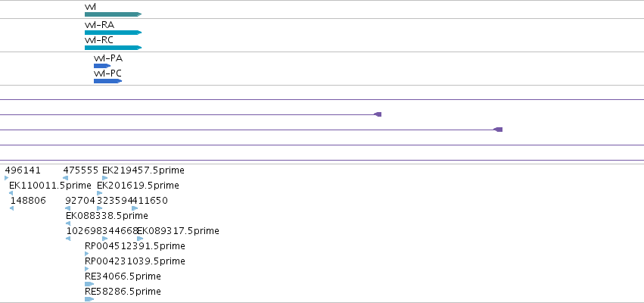Click the EK201619.5prime arrow marker
The width and height of the screenshot is (644, 303).
tap(99, 193)
